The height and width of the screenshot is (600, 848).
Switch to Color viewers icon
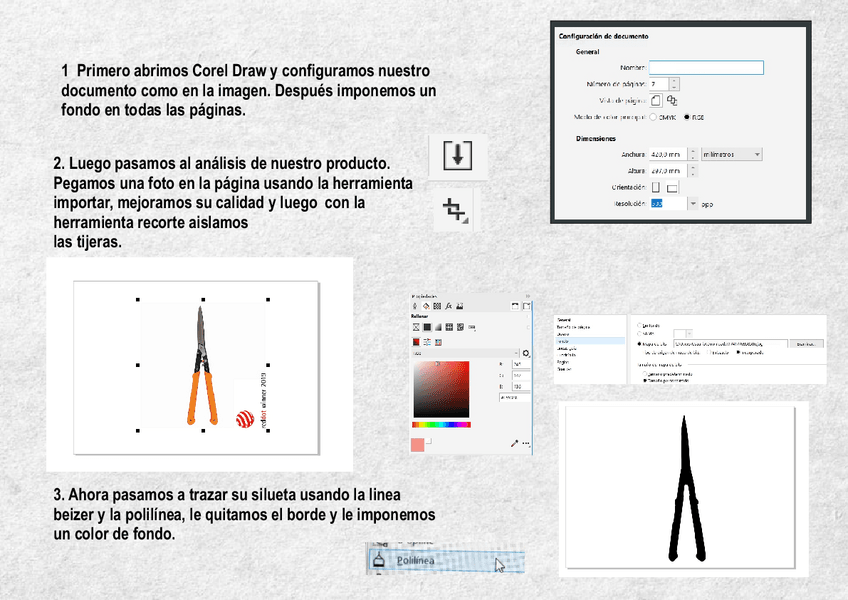point(416,342)
